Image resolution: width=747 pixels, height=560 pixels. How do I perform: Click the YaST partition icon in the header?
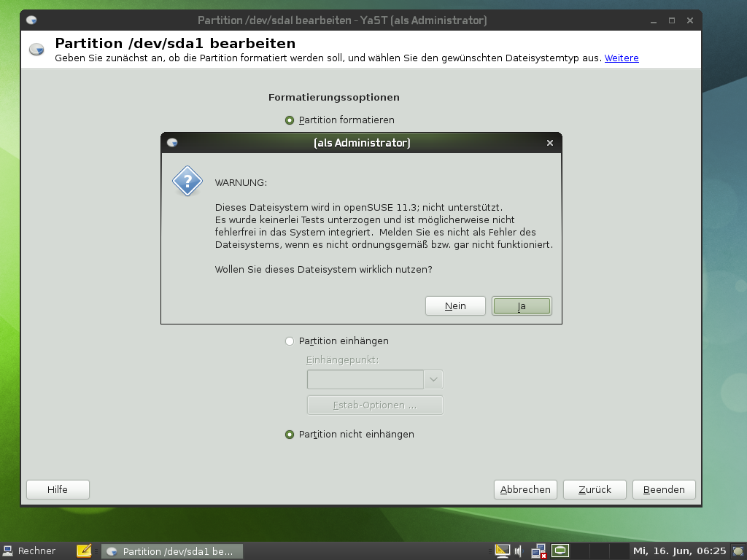[36, 50]
